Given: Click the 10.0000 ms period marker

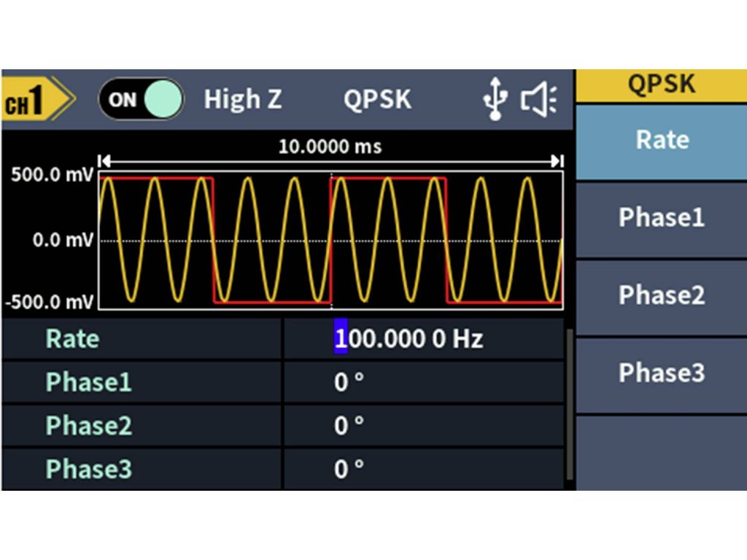Looking at the screenshot, I should point(330,147).
